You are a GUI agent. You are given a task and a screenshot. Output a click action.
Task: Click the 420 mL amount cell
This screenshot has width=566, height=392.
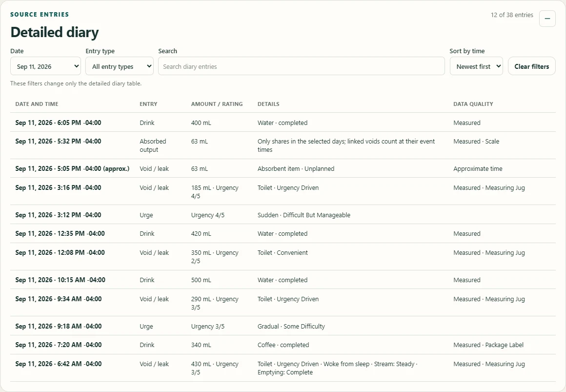(x=201, y=234)
